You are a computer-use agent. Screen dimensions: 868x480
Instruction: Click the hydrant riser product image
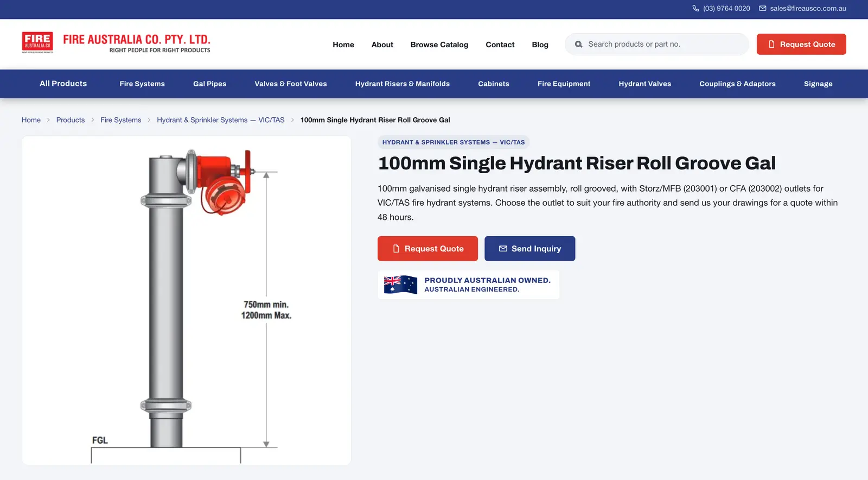click(187, 300)
